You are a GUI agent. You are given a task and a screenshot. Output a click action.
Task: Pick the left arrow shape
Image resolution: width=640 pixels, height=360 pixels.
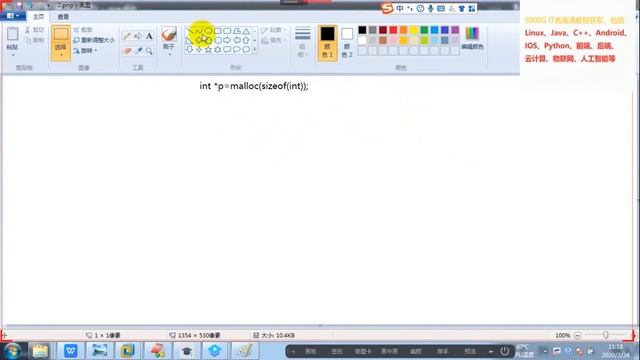coord(236,40)
